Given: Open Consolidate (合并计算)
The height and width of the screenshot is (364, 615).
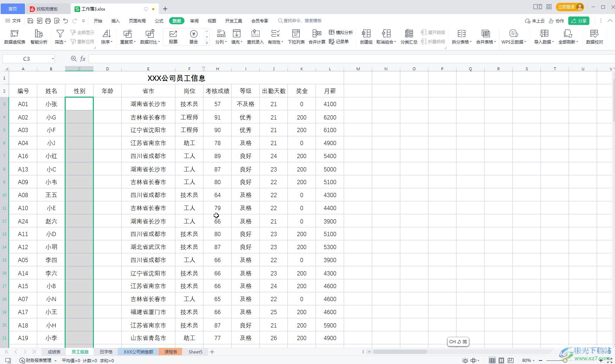Looking at the screenshot, I should (317, 37).
